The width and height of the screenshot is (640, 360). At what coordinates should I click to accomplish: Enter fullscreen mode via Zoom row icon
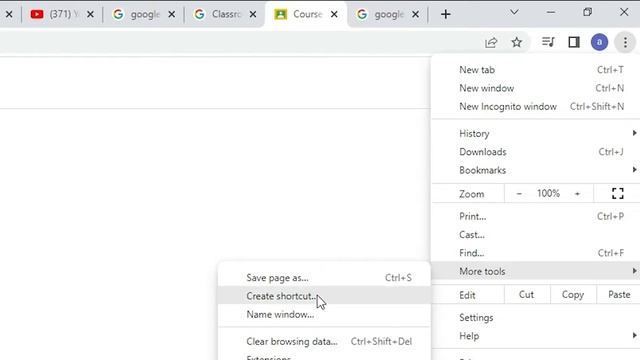[618, 193]
